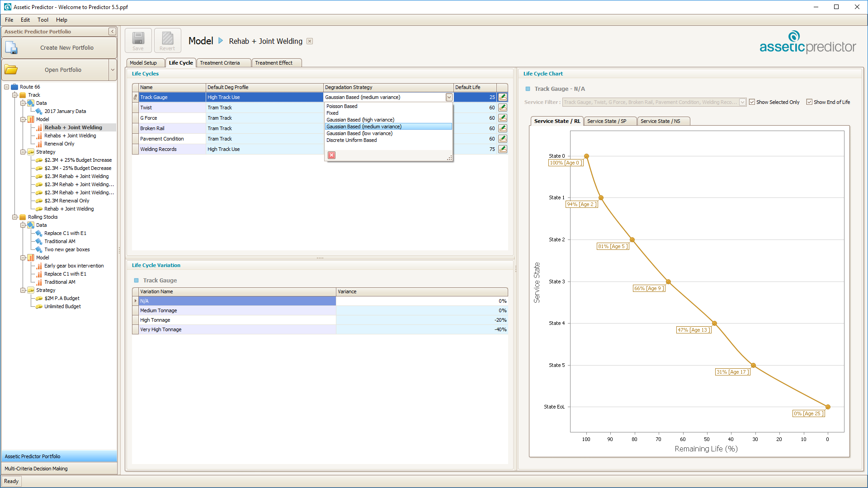Click the Open Portfolio folder icon

(x=11, y=70)
